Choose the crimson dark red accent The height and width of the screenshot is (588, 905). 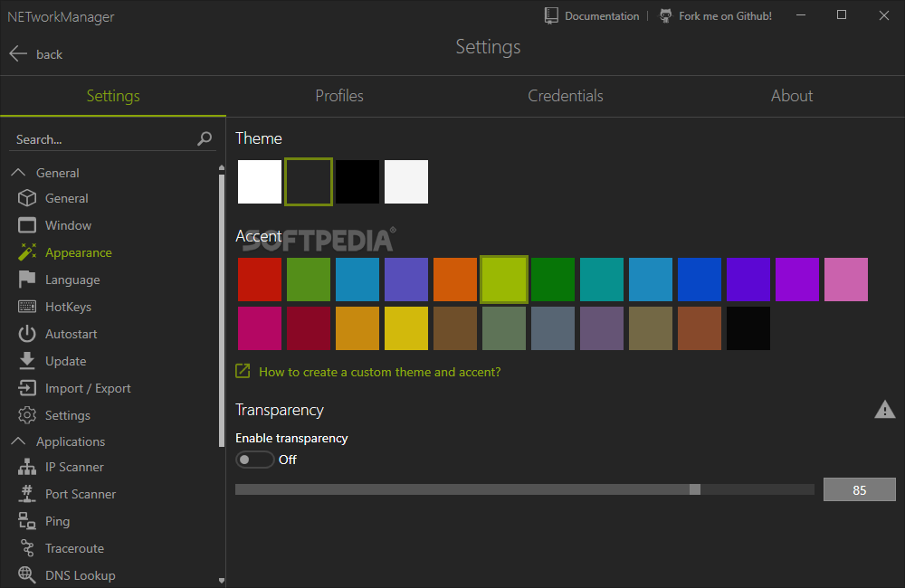click(x=309, y=328)
